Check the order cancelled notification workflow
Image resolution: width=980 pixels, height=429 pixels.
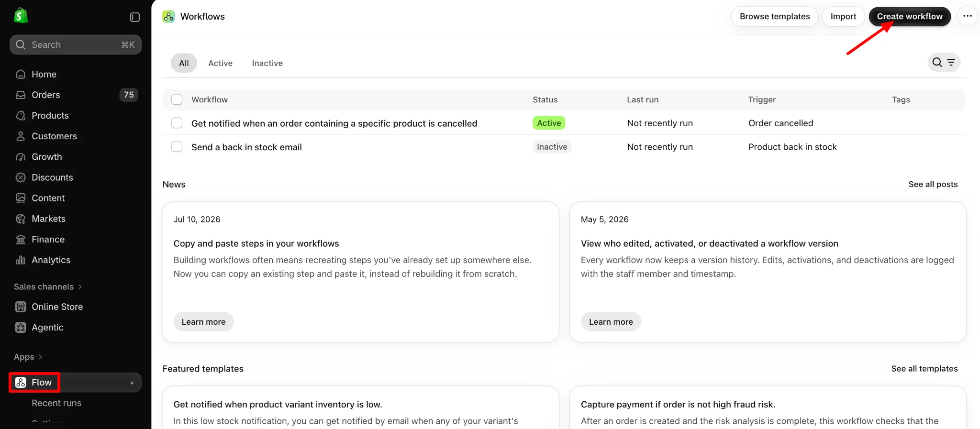point(177,123)
